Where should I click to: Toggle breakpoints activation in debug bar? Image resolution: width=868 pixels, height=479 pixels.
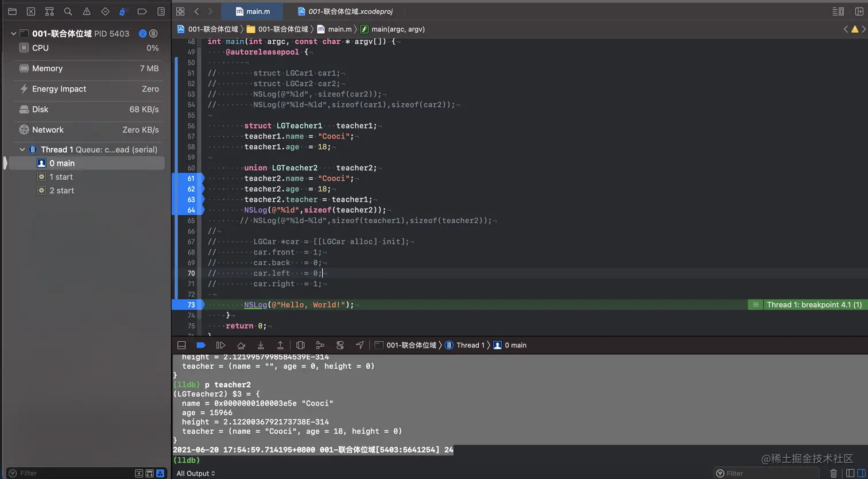coord(201,345)
